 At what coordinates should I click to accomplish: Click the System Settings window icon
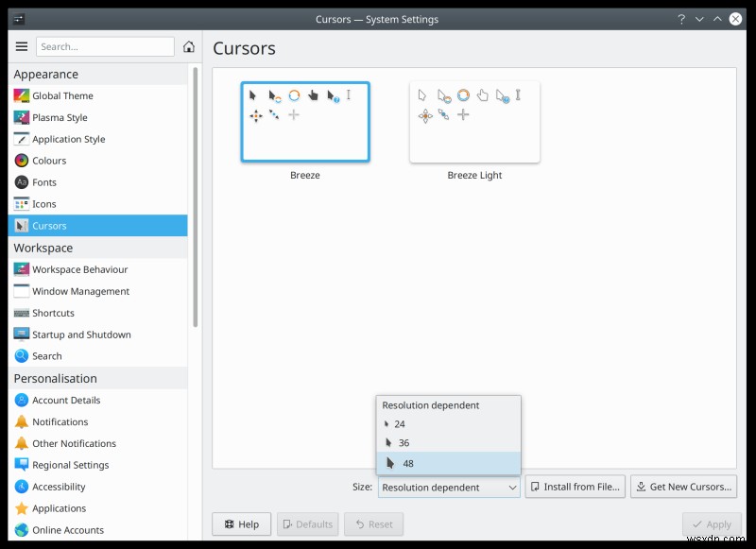[19, 19]
